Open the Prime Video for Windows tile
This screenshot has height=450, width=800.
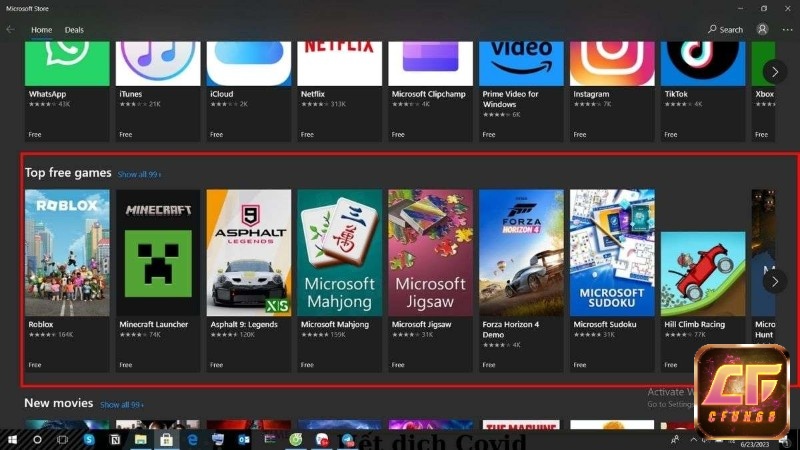[x=521, y=91]
